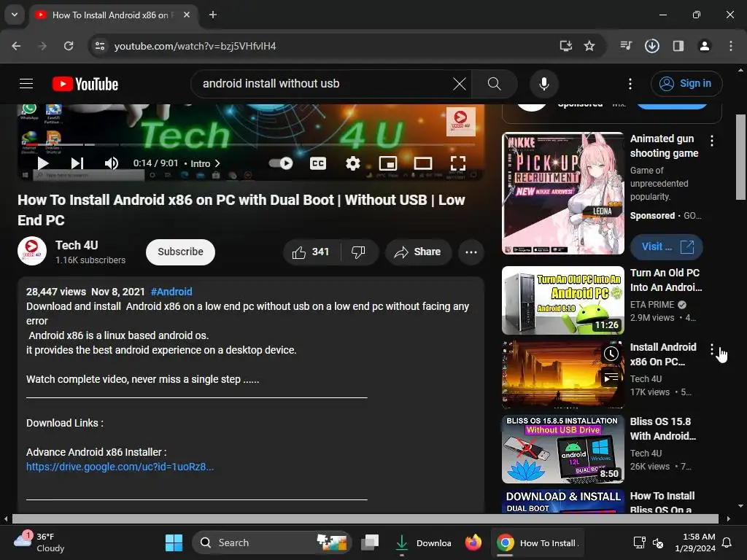747x560 pixels.
Task: Visit the sponsored game site
Action: [x=667, y=247]
